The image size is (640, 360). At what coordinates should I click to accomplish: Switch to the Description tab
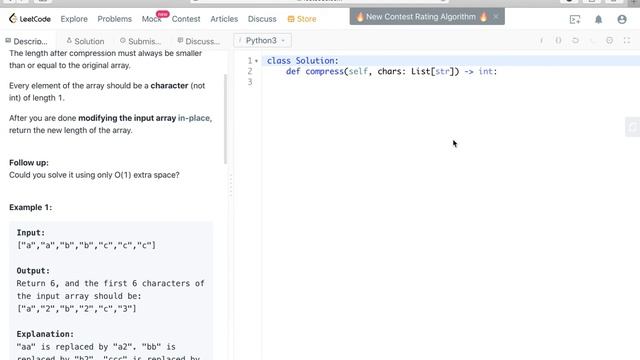27,41
